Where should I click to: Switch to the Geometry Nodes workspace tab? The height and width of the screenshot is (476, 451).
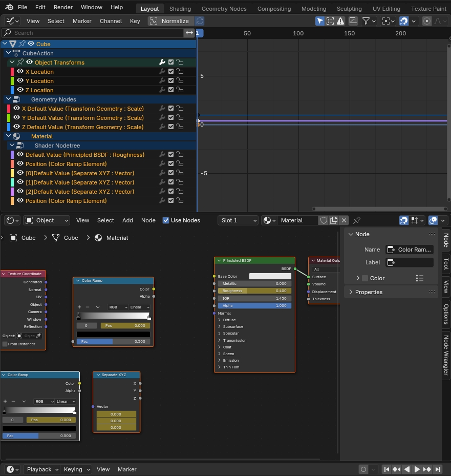click(224, 9)
